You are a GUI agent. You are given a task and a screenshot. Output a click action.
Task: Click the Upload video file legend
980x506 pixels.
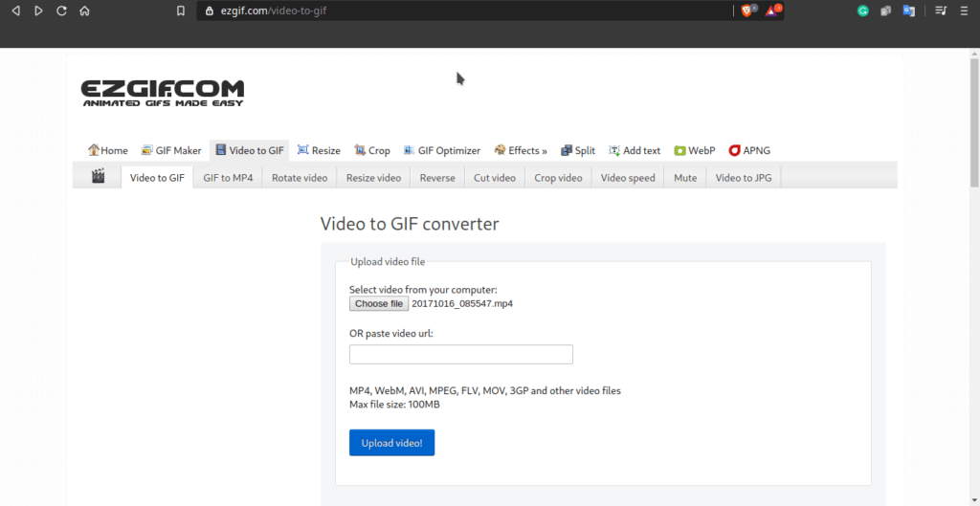click(388, 262)
